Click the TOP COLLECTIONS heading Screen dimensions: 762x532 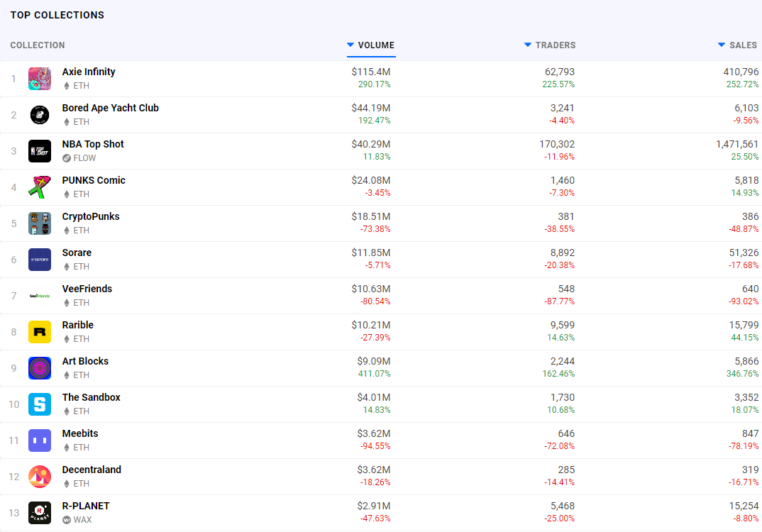(x=57, y=15)
